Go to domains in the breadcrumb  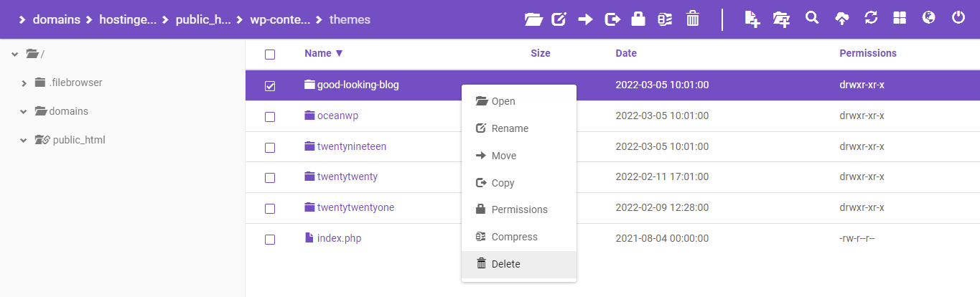(x=55, y=19)
